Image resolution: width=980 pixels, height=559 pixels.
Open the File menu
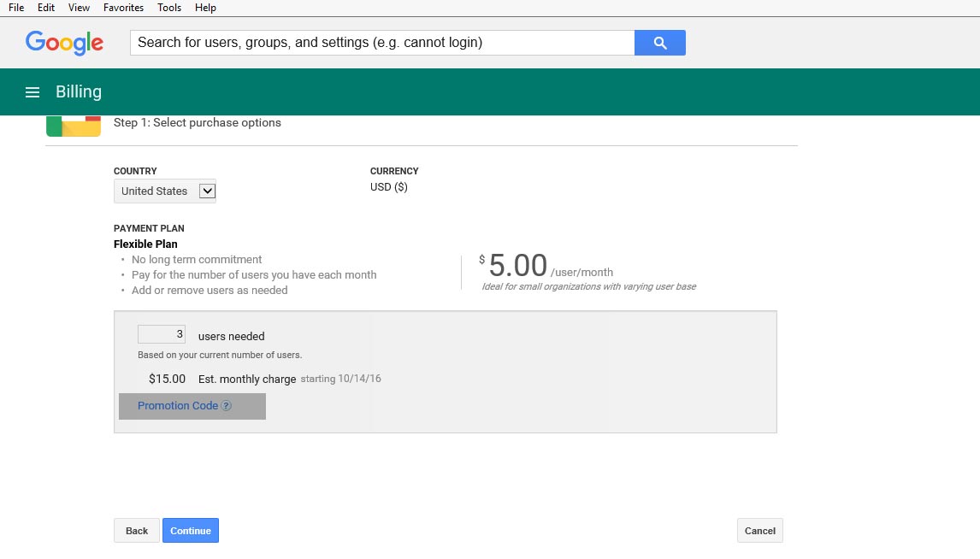(16, 8)
